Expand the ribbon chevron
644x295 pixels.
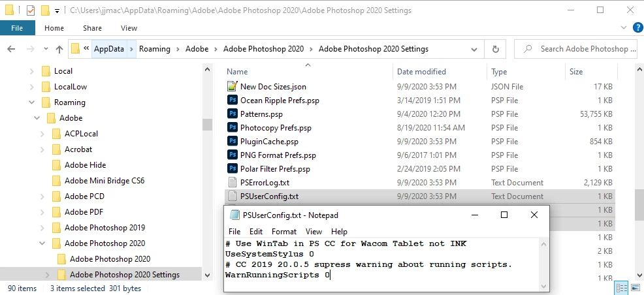[624, 27]
